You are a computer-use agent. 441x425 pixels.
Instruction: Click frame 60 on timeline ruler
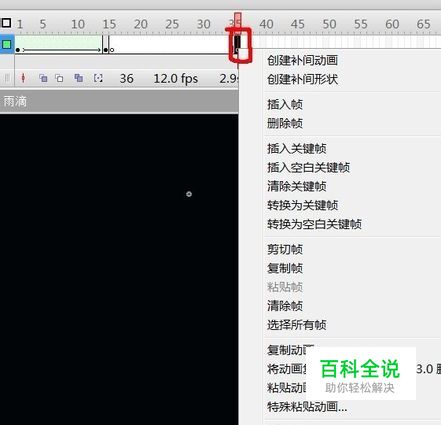pos(392,24)
